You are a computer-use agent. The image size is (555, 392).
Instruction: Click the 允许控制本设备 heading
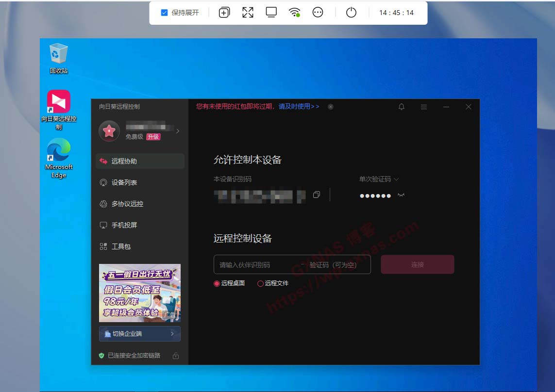(248, 160)
